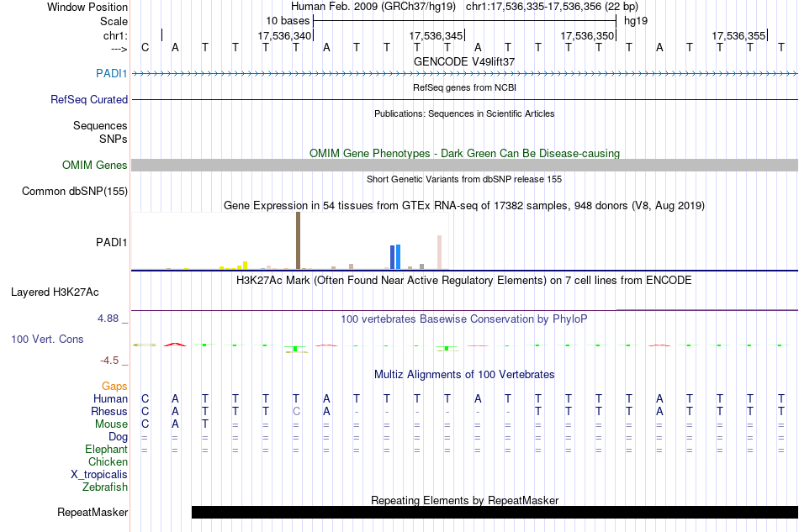The width and height of the screenshot is (799, 532).
Task: Click the PADI1 blue arrowed gene line
Action: click(464, 74)
